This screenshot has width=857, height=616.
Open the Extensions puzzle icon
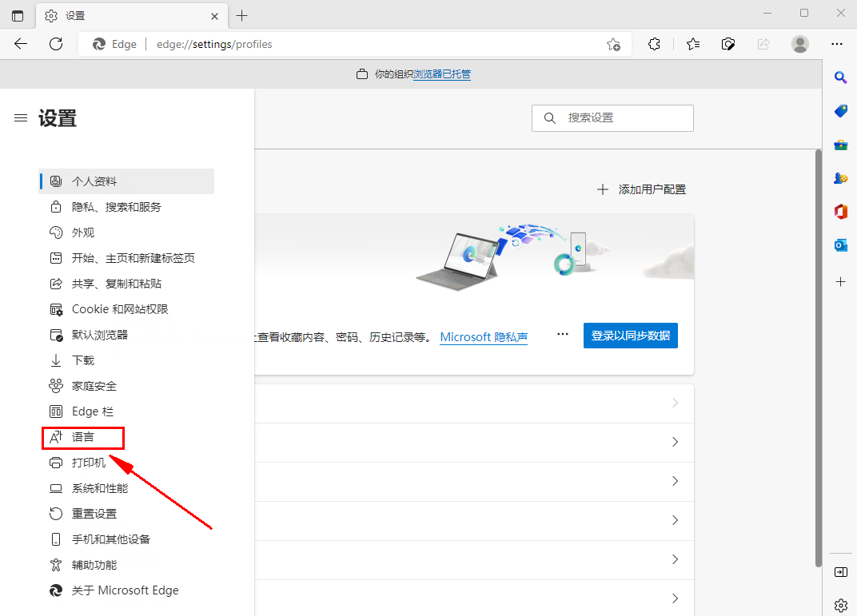tap(654, 44)
